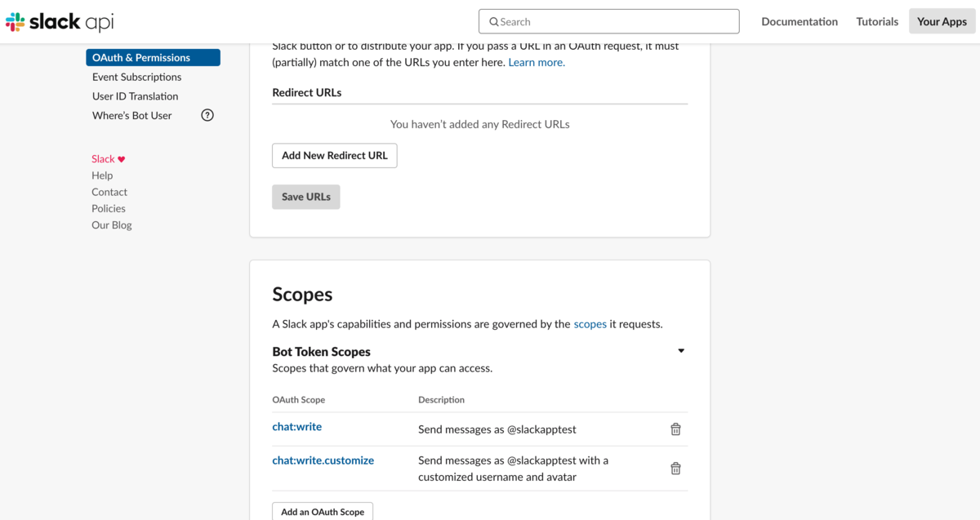Image resolution: width=980 pixels, height=520 pixels.
Task: Delete the chat:write scope via trash icon
Action: 675,429
